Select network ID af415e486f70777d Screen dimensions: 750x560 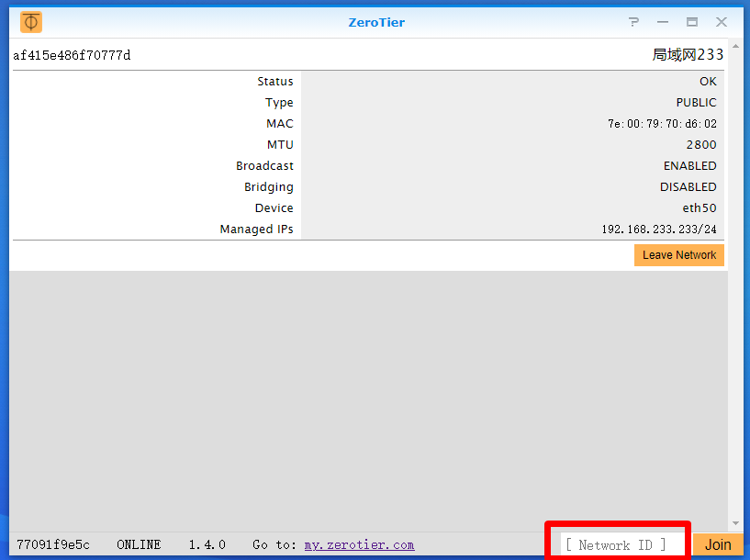(x=72, y=55)
